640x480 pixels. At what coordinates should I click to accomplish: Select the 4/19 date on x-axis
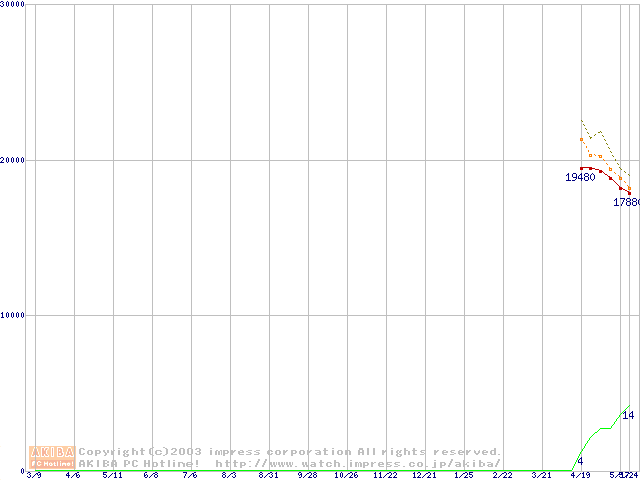click(580, 475)
